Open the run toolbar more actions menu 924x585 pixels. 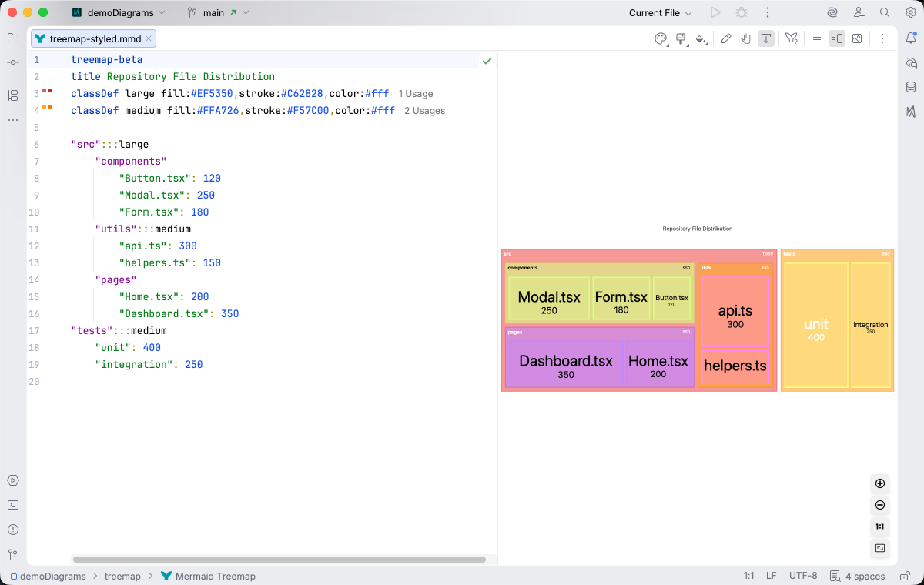(768, 12)
